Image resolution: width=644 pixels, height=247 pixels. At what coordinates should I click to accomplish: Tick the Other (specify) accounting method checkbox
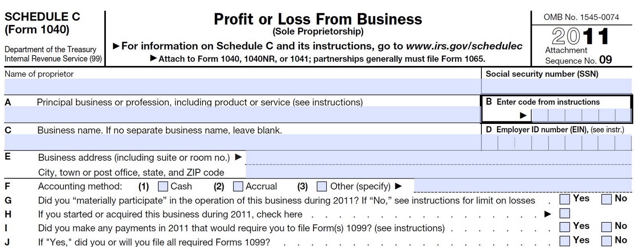322,186
